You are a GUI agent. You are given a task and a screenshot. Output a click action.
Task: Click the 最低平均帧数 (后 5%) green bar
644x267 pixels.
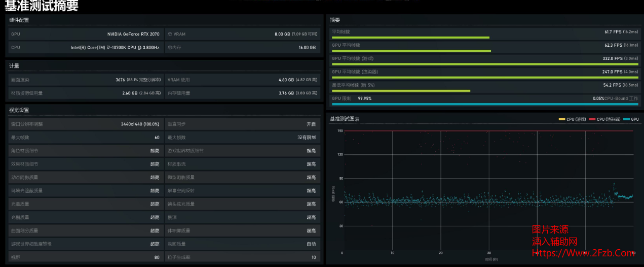pyautogui.click(x=401, y=90)
